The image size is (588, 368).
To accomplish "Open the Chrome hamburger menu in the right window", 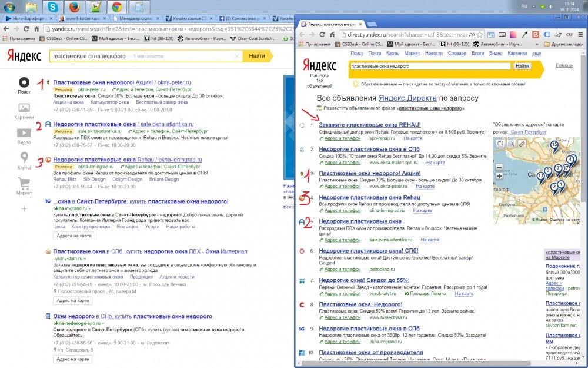I will [x=580, y=35].
